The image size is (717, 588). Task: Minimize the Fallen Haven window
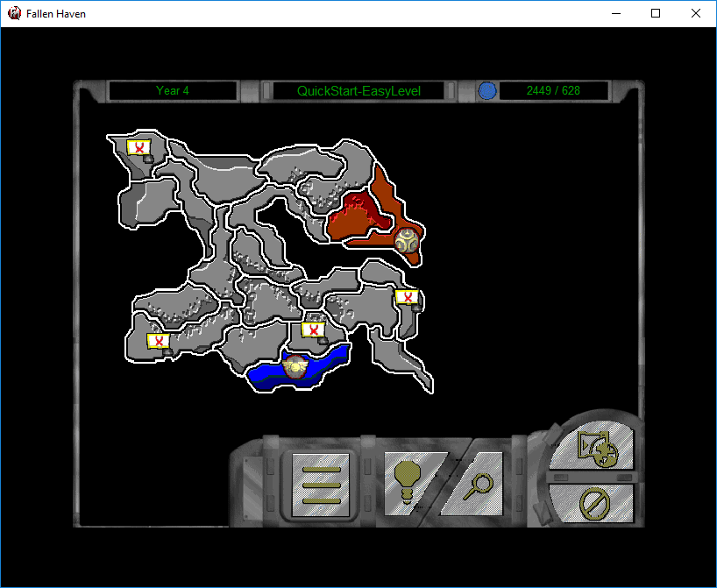point(616,14)
